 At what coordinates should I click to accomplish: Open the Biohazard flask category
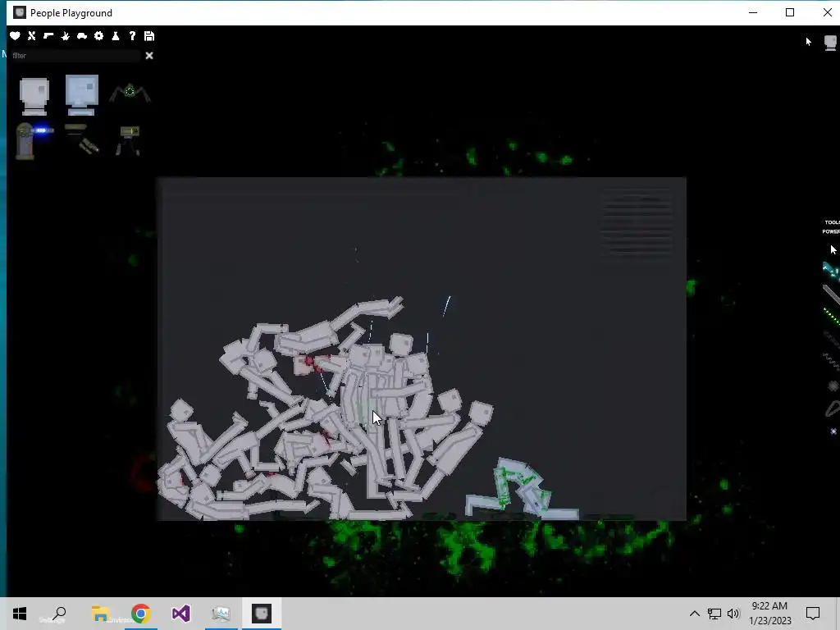tap(115, 36)
